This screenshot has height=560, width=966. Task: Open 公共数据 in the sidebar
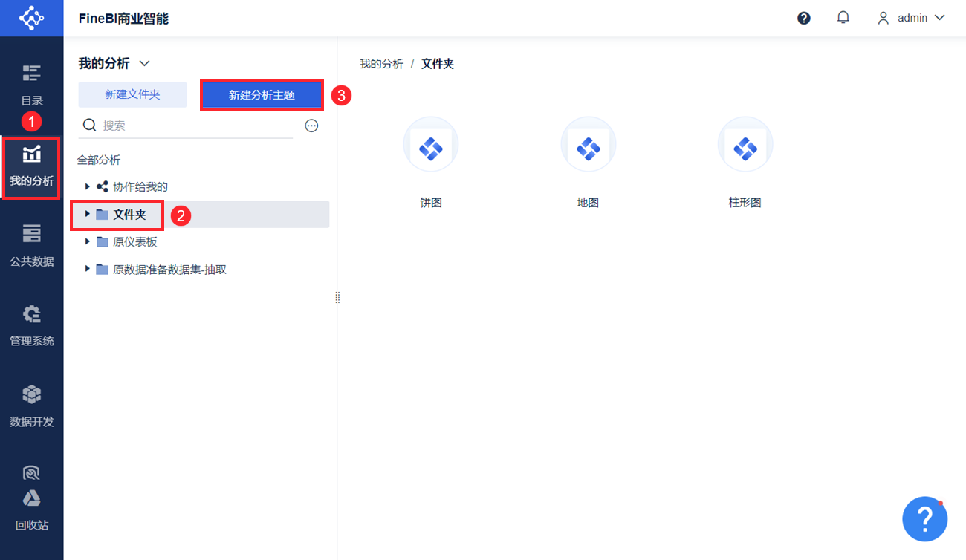pos(31,244)
